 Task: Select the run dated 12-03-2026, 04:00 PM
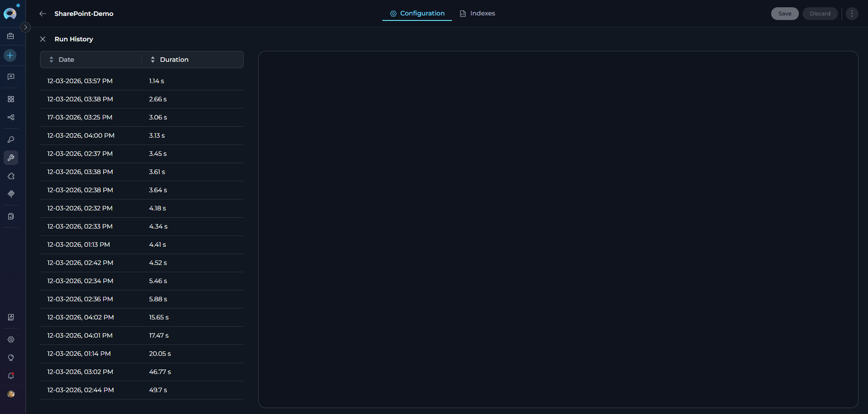coord(142,135)
